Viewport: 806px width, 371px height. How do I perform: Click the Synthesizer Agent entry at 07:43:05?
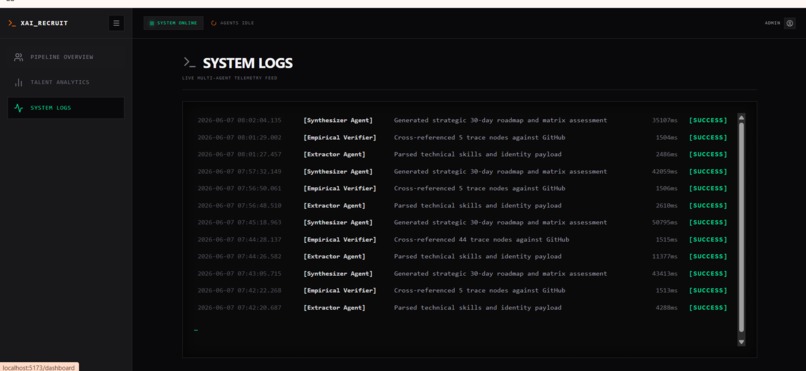(x=338, y=274)
